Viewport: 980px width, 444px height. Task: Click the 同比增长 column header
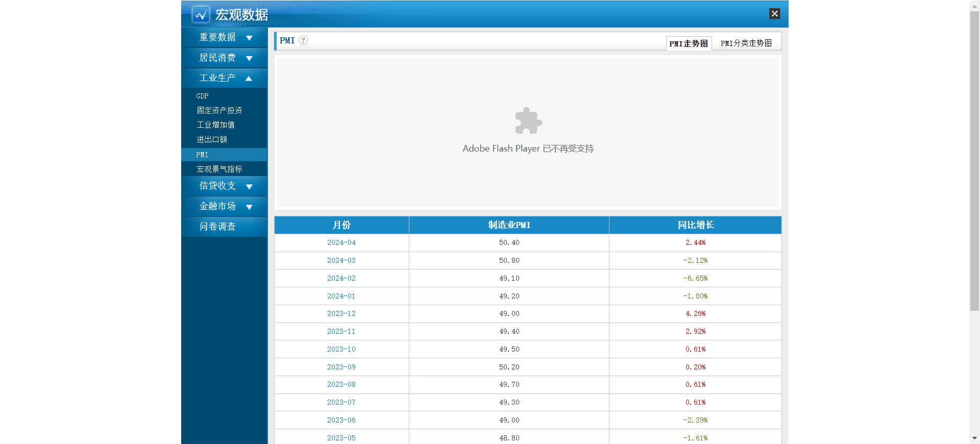pyautogui.click(x=695, y=225)
